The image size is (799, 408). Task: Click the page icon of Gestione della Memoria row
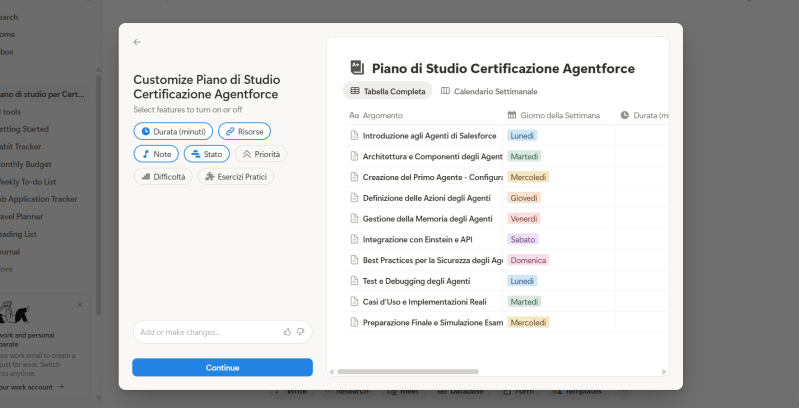353,218
